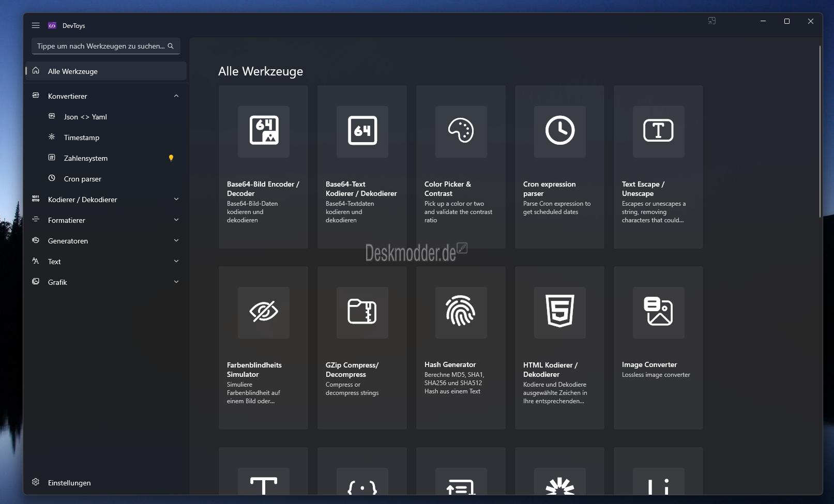Collapse the Konvertierer section chevron
The height and width of the screenshot is (504, 834).
[x=176, y=96]
